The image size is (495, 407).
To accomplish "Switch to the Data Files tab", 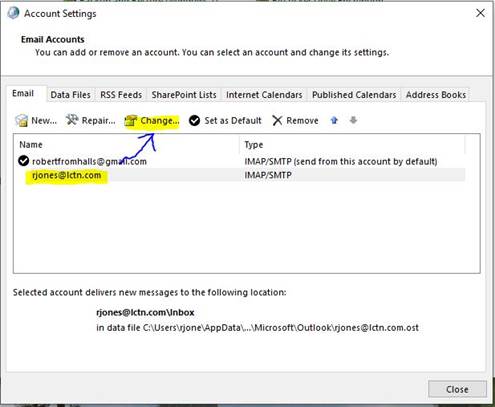I will click(70, 95).
